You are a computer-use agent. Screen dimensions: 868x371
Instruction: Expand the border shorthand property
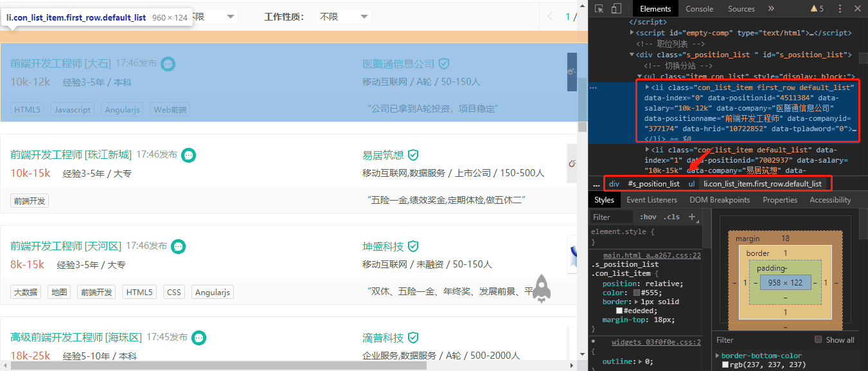coord(636,302)
